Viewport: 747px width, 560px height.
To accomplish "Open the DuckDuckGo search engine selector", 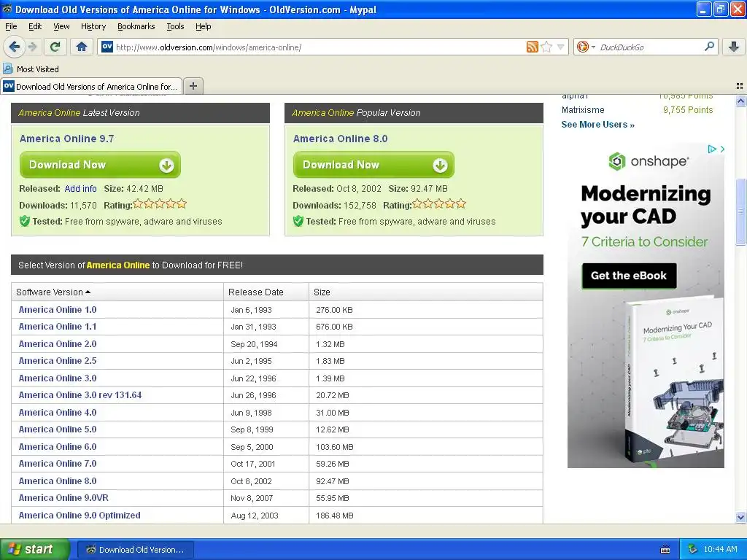I will 586,47.
